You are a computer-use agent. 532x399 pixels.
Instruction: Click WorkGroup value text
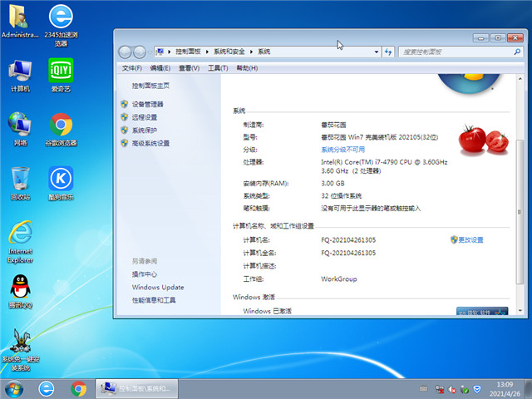point(339,279)
